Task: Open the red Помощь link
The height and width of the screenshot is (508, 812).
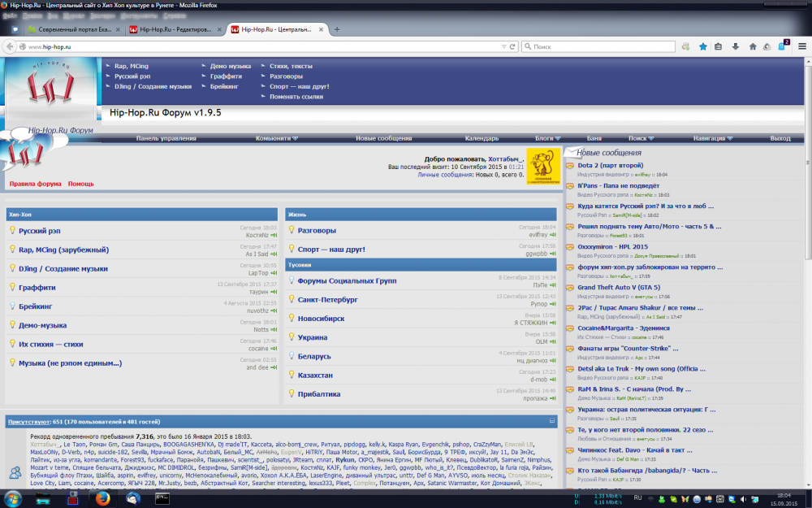Action: [x=80, y=184]
